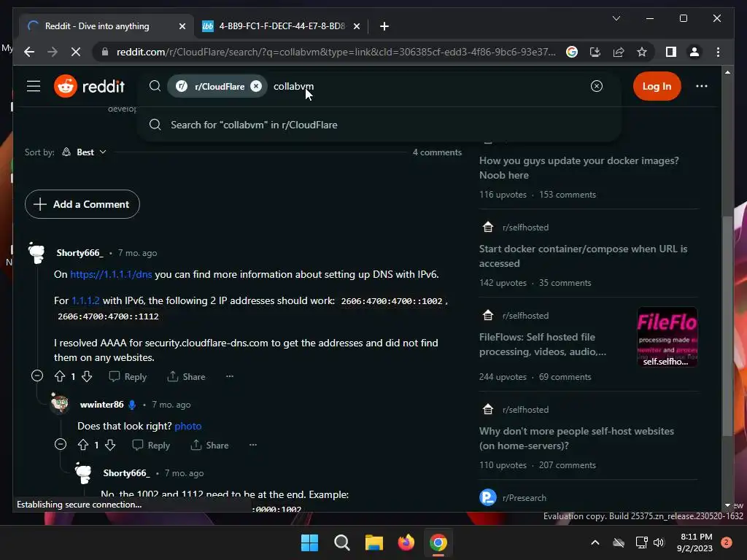This screenshot has width=747, height=560.
Task: Collapse the first Shorty666_ comment thread
Action: [36, 376]
